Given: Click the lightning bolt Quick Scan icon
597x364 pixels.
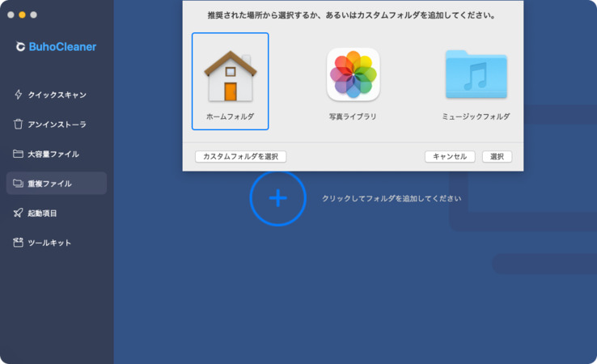Looking at the screenshot, I should pyautogui.click(x=18, y=95).
